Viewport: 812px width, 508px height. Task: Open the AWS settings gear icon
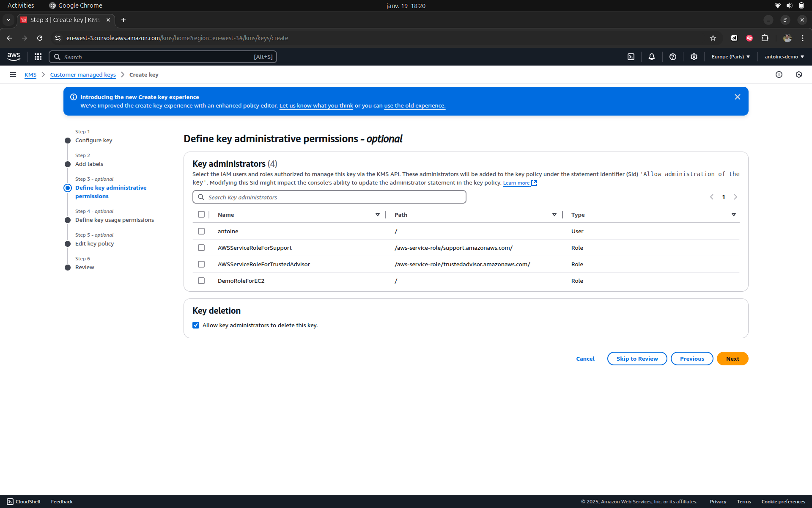[x=694, y=57]
